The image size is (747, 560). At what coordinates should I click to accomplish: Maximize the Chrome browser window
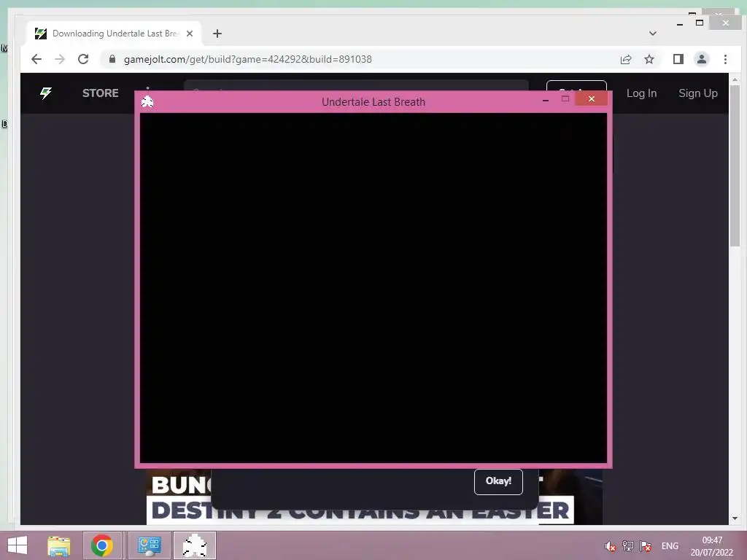[700, 23]
